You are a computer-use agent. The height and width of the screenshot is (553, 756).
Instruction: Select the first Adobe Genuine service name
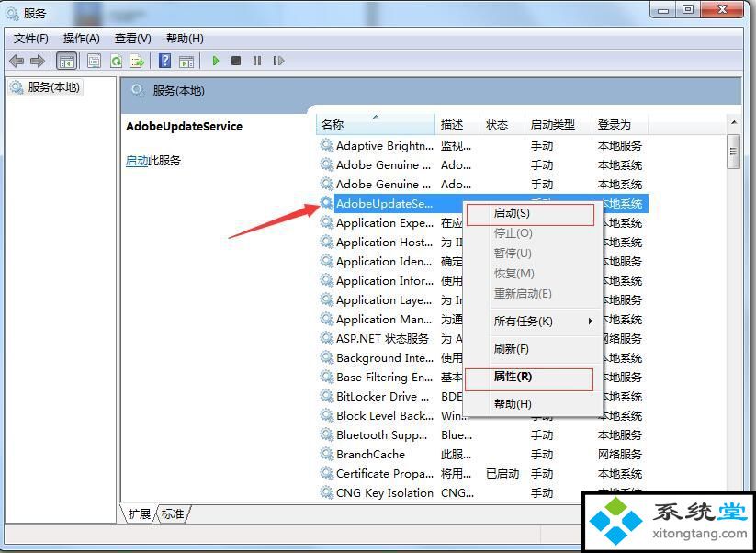383,164
